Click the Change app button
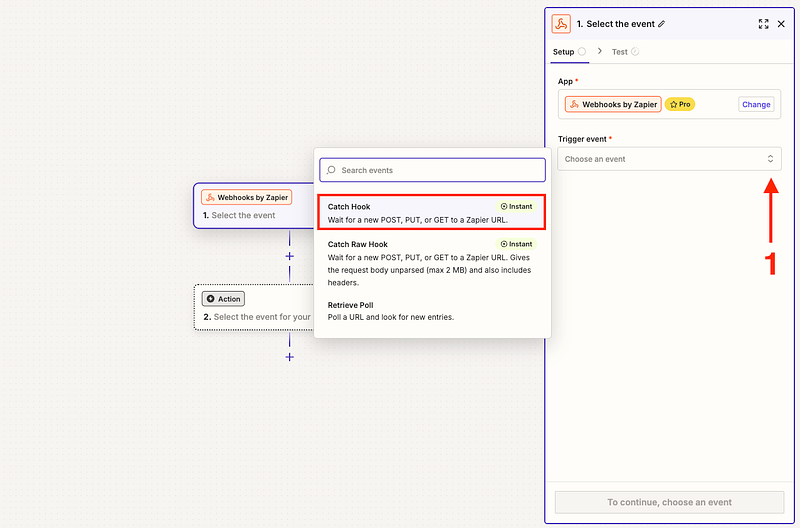This screenshot has width=800, height=528. (x=756, y=104)
